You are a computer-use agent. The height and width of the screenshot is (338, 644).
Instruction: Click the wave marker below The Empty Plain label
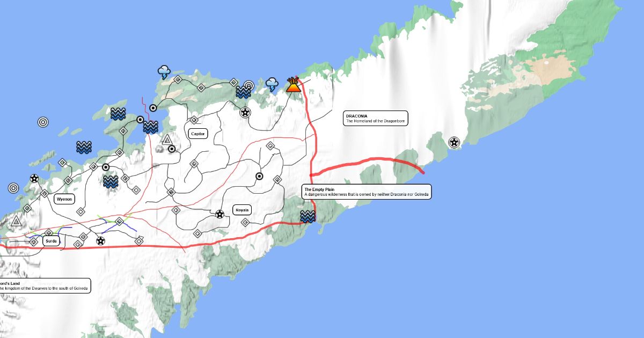pos(308,217)
